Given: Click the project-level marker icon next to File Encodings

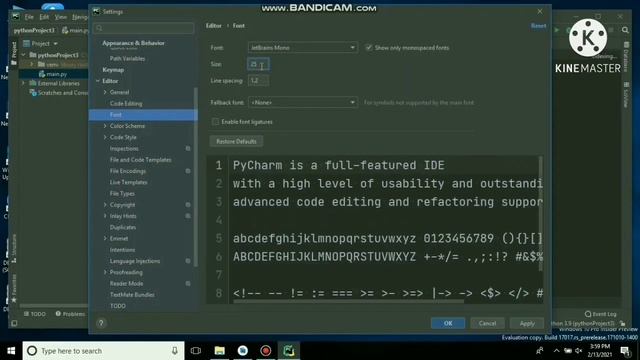Looking at the screenshot, I should [x=188, y=171].
